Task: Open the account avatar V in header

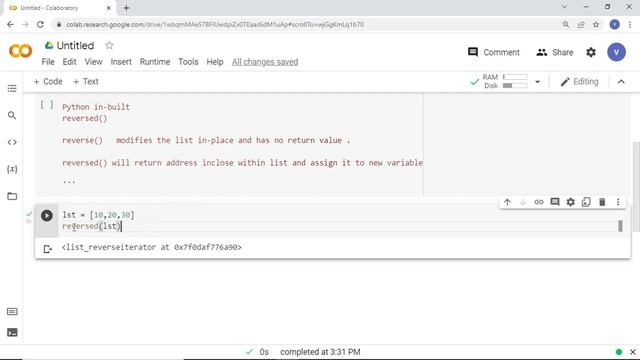Action: coord(616,52)
